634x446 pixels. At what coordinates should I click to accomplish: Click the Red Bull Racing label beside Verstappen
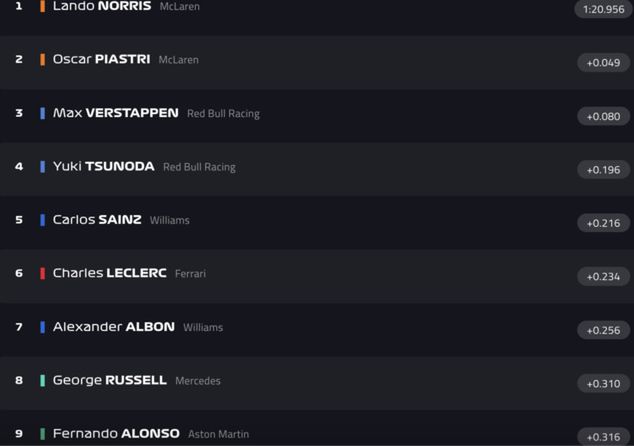[x=223, y=114]
